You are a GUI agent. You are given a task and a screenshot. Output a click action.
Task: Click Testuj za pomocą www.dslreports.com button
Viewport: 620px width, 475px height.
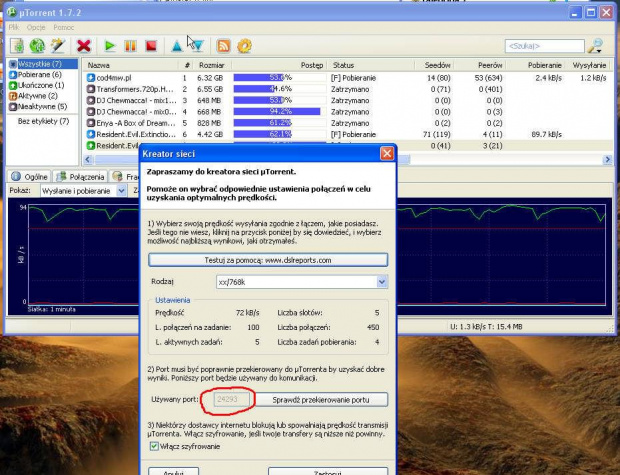pos(267,260)
